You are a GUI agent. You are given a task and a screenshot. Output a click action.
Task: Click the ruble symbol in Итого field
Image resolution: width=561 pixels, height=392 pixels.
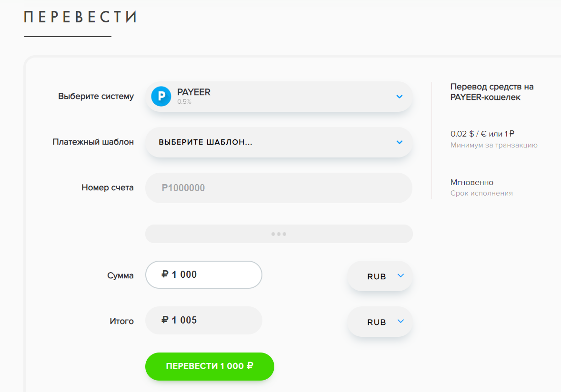(165, 320)
